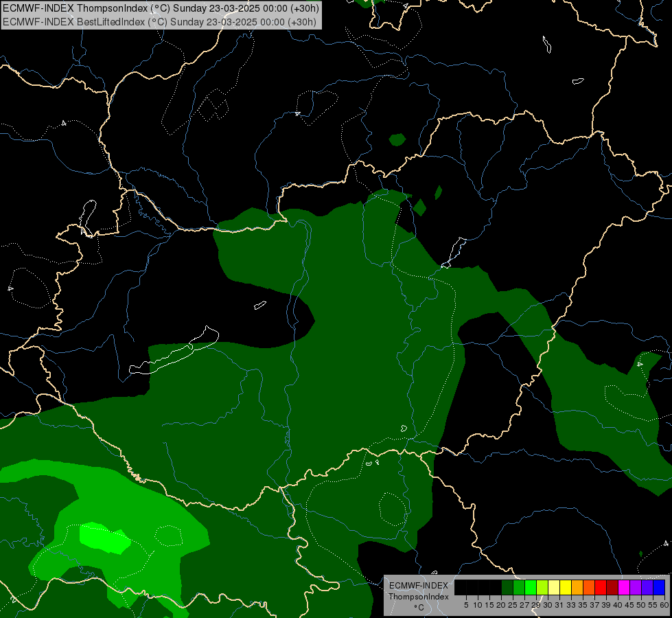Choose the orange-red 35–37 legend swatch
This screenshot has height=618, width=672.
pyautogui.click(x=589, y=587)
